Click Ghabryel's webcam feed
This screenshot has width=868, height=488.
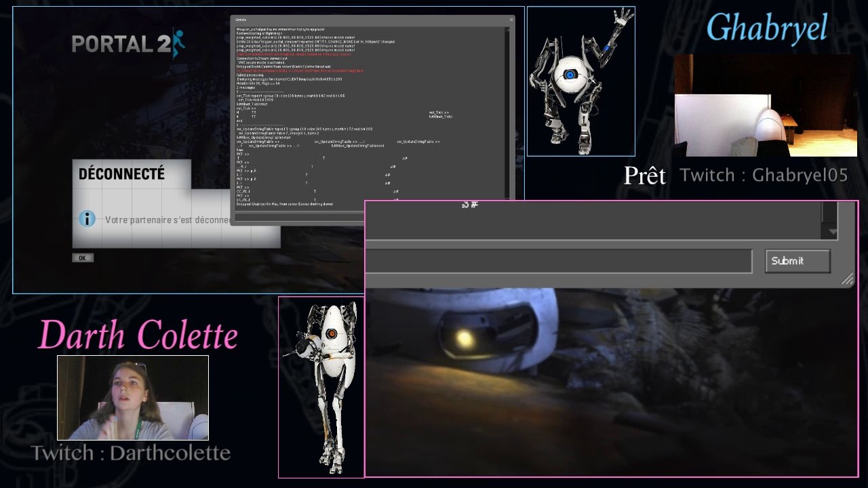(766, 105)
